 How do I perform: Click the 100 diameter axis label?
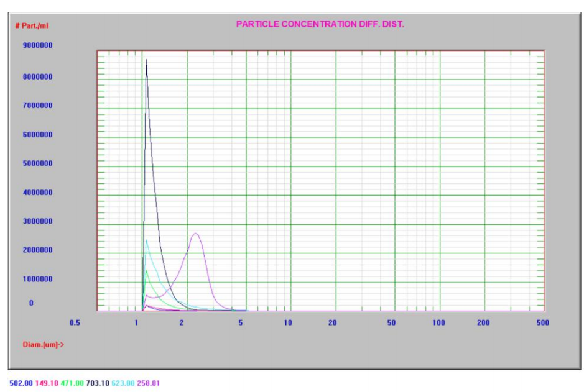(x=438, y=322)
